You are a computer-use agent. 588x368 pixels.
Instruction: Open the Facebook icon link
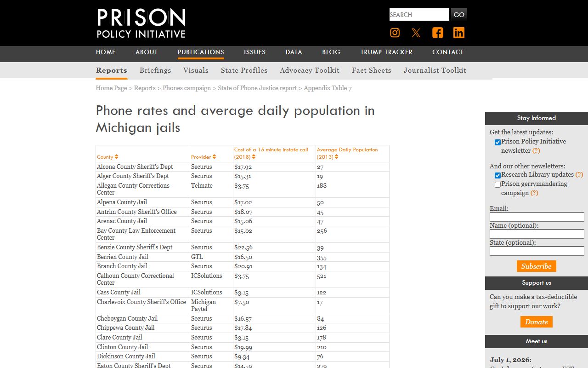pyautogui.click(x=438, y=33)
